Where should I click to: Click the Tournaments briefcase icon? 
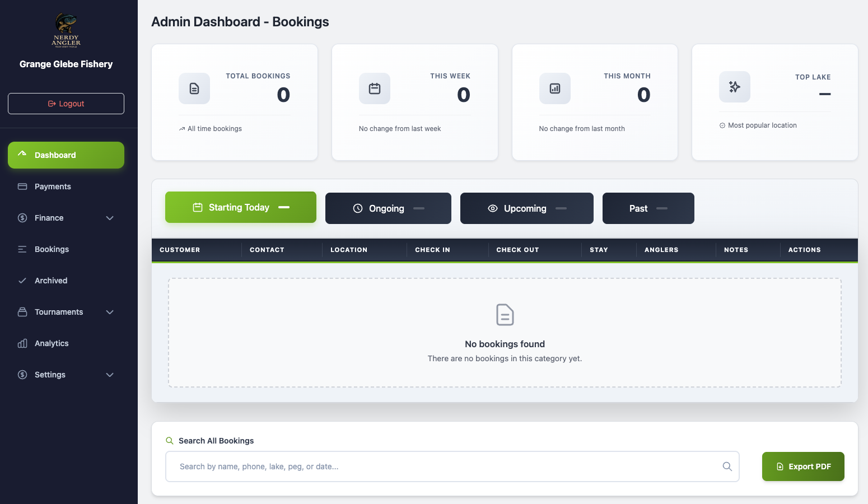pyautogui.click(x=22, y=311)
